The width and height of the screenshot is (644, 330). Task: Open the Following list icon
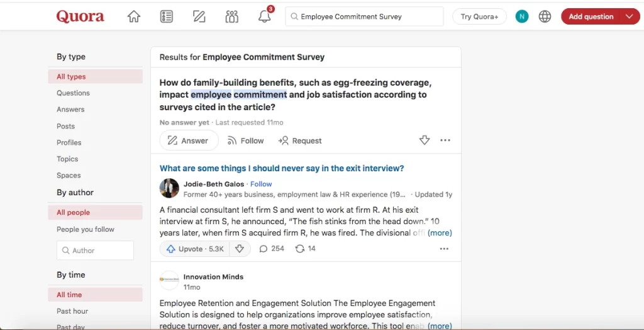point(166,16)
